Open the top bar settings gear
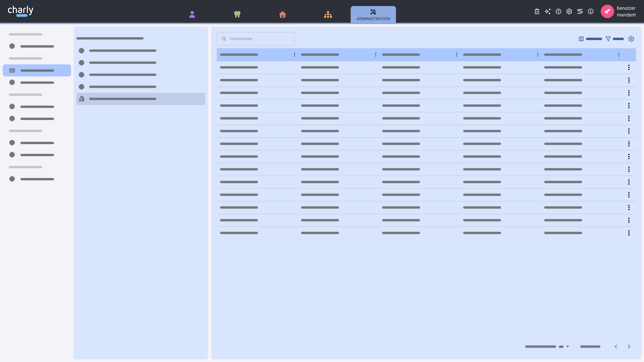 (569, 11)
